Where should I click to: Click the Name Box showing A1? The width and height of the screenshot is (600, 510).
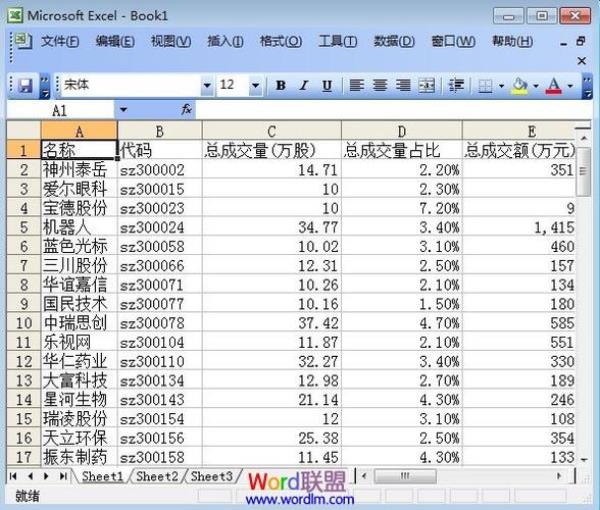[60, 111]
